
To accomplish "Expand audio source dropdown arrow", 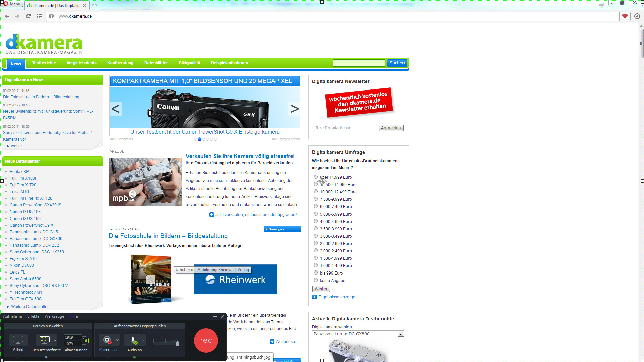I will (x=143, y=340).
